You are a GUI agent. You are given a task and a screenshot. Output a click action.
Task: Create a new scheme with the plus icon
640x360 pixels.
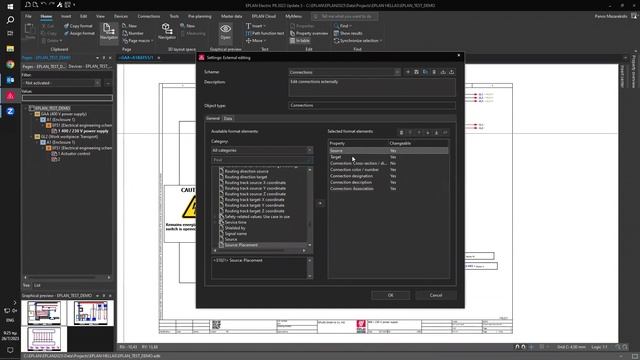click(x=407, y=72)
